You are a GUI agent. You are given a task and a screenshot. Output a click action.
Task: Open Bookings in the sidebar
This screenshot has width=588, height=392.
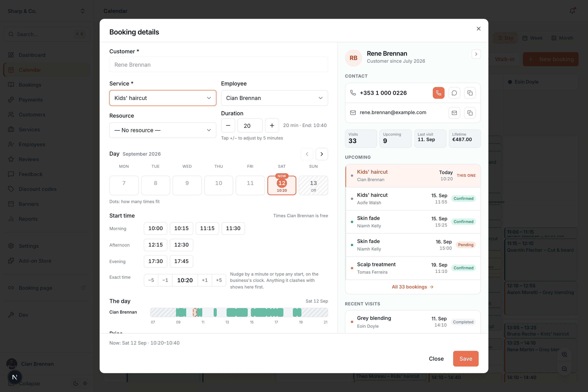[x=47, y=85]
